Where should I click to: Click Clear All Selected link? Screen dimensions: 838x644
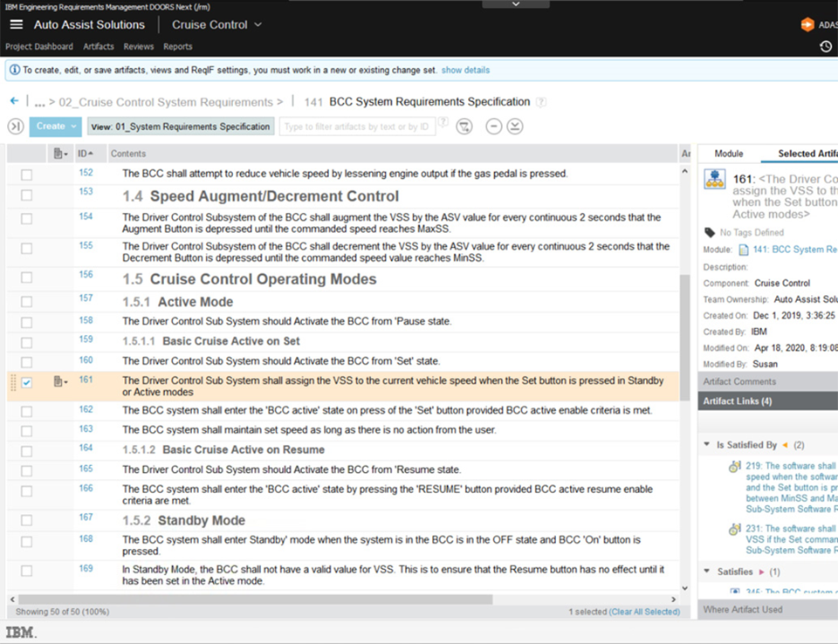tap(644, 612)
